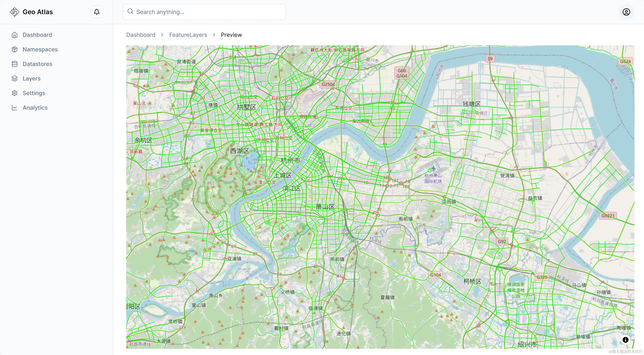Go to Datastores menu item
644x355 pixels.
(x=37, y=64)
